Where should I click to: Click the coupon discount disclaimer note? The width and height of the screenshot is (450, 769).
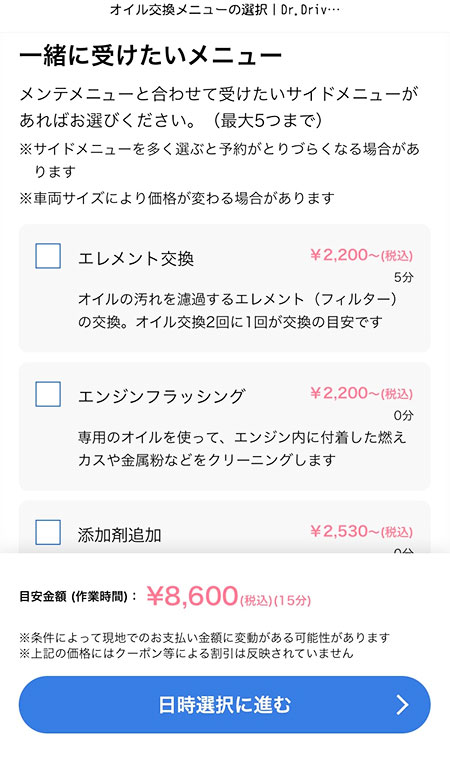[x=186, y=653]
